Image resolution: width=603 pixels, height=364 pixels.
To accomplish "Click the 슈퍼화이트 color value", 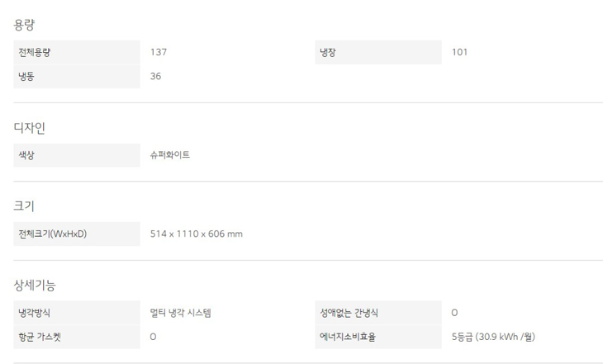I will tap(170, 154).
